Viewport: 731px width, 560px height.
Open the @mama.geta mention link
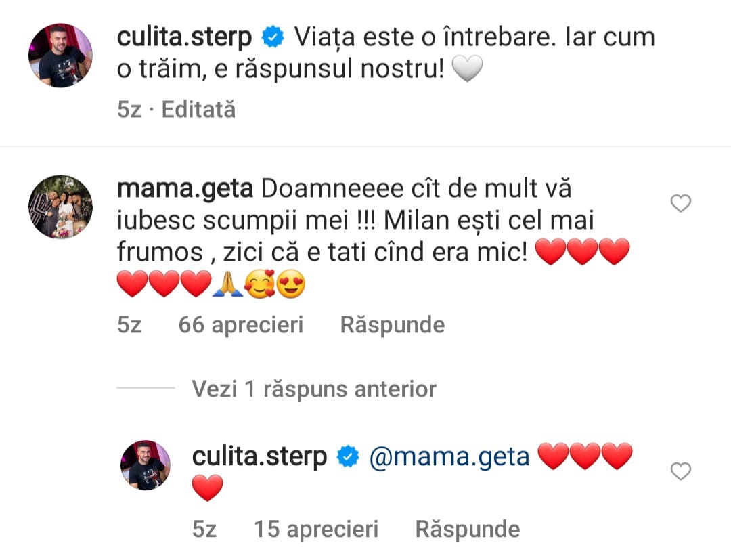(449, 457)
